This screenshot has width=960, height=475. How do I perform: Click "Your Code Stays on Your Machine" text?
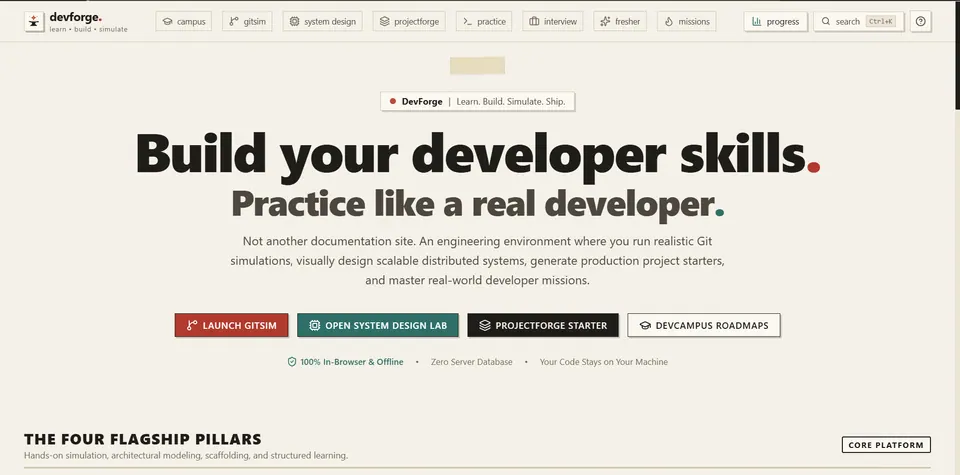(x=604, y=362)
